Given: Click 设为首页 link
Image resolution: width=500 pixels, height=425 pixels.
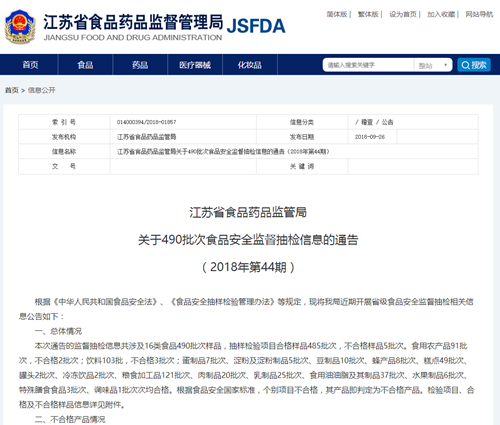Looking at the screenshot, I should (x=403, y=14).
